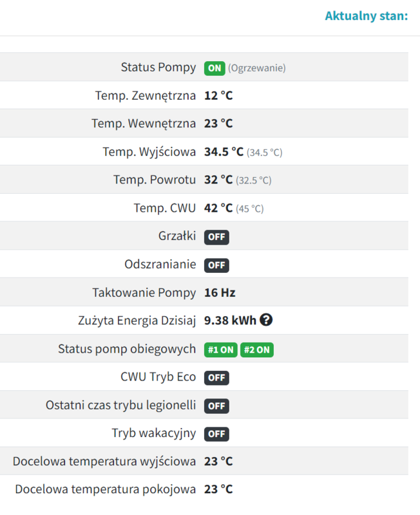Screen dimensions: 420x515
Task: Click the Temp. Wyjściowa 34.5 °C value
Action: [x=224, y=152]
